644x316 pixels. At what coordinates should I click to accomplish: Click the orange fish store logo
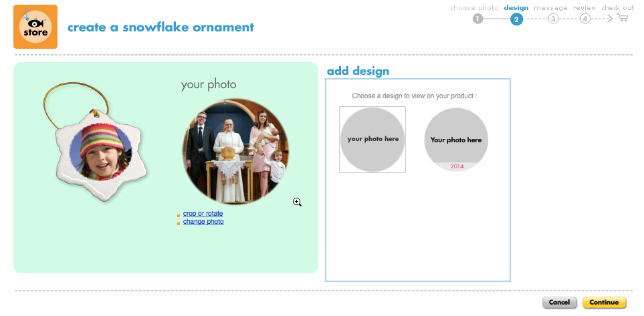pyautogui.click(x=35, y=27)
